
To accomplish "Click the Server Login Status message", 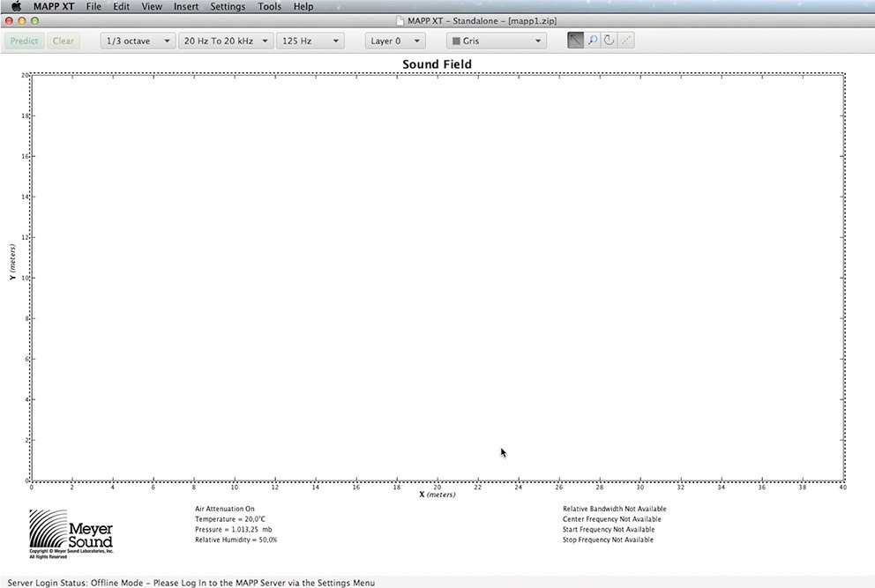I will (x=191, y=583).
